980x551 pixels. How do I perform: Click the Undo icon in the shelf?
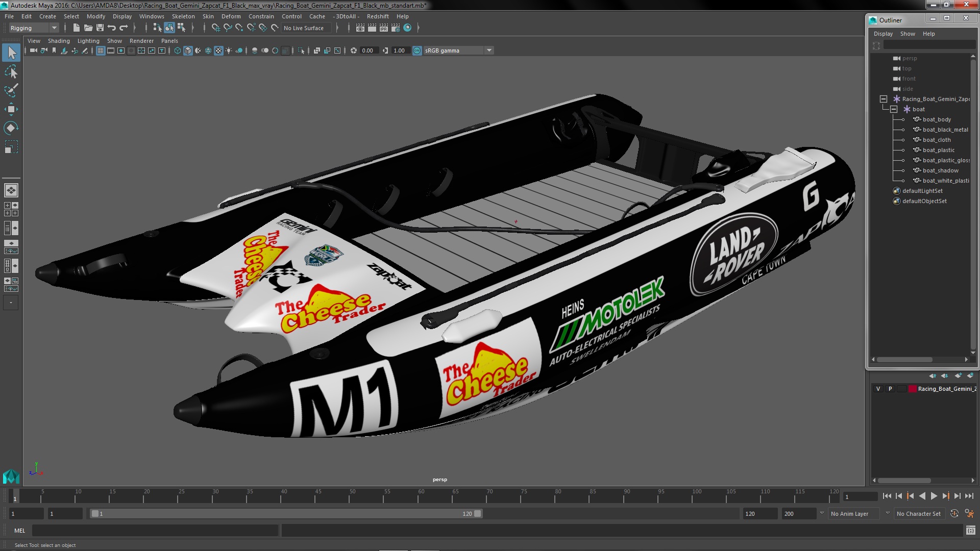click(x=112, y=28)
